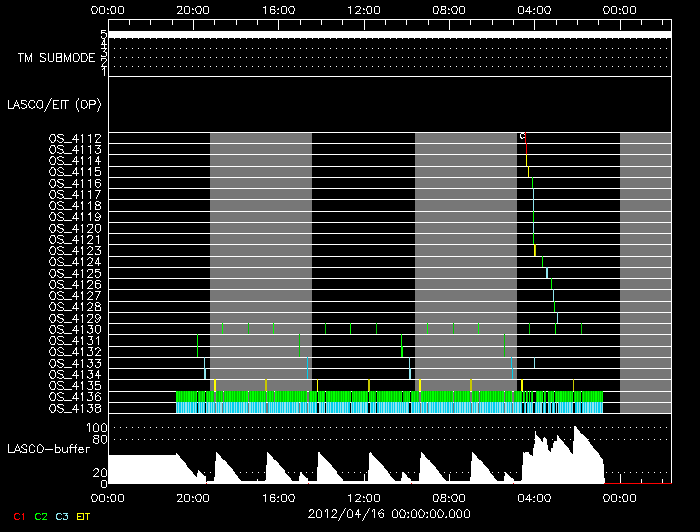Click the green marker in the OS_4124 row

click(x=542, y=262)
